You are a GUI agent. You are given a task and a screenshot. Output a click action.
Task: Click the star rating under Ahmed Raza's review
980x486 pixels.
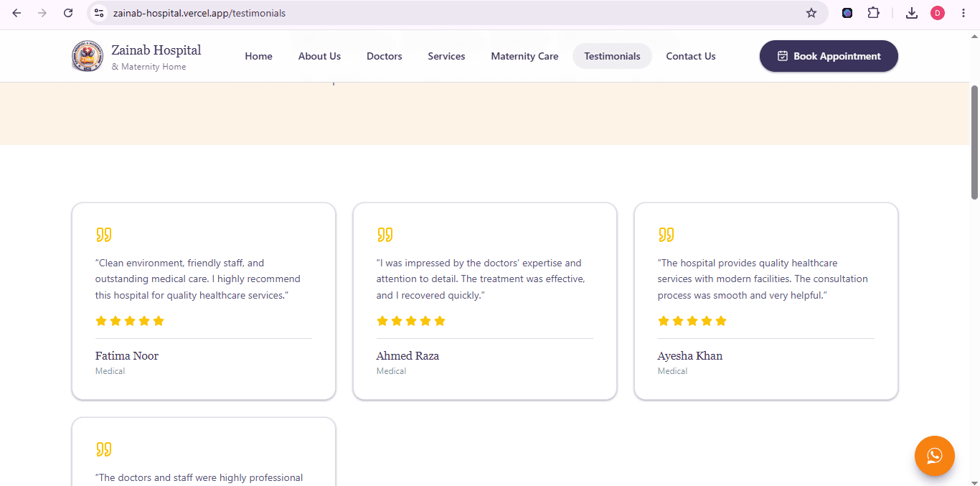411,321
